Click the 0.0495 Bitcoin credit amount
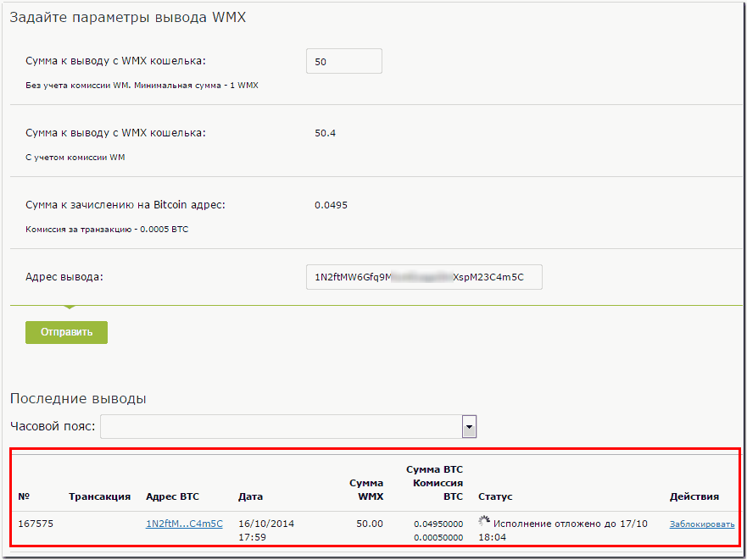 [331, 205]
